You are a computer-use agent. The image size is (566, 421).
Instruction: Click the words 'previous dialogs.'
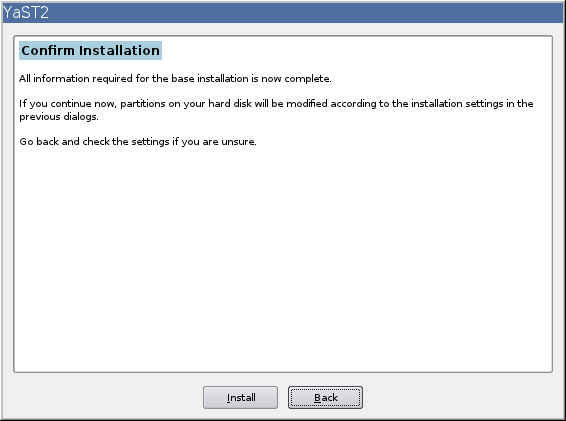click(59, 117)
